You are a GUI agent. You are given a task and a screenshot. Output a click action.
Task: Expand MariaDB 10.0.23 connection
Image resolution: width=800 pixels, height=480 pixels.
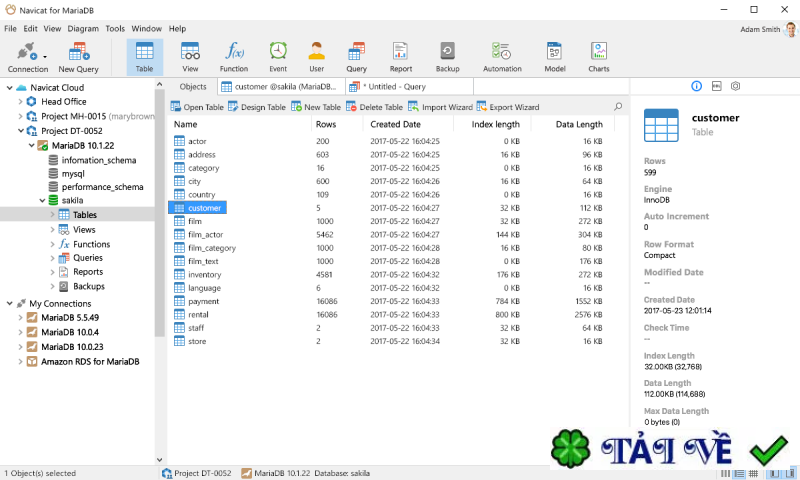click(x=20, y=347)
